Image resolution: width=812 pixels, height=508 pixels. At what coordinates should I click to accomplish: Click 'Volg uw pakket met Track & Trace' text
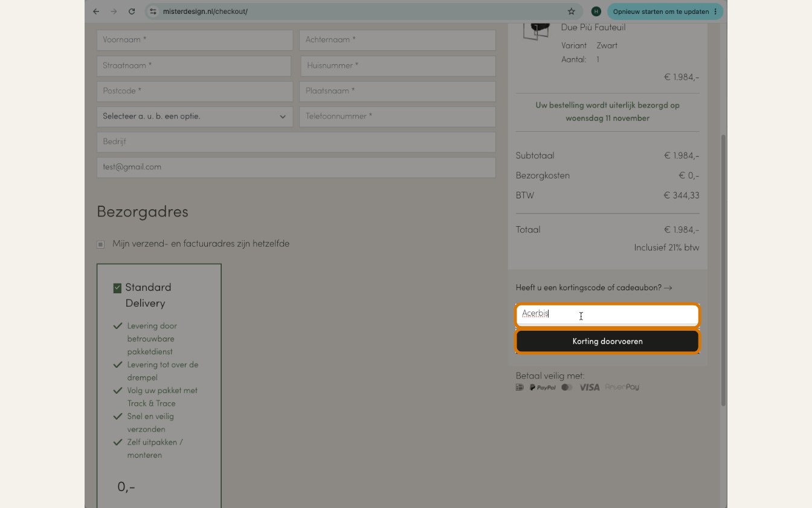(163, 397)
